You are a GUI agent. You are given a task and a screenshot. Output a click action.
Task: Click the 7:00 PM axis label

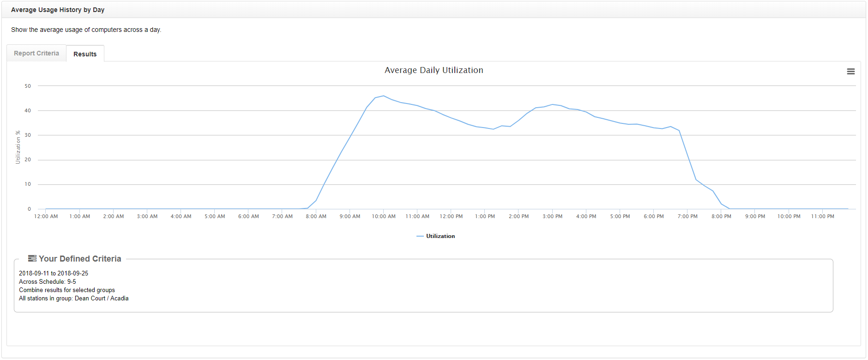687,216
